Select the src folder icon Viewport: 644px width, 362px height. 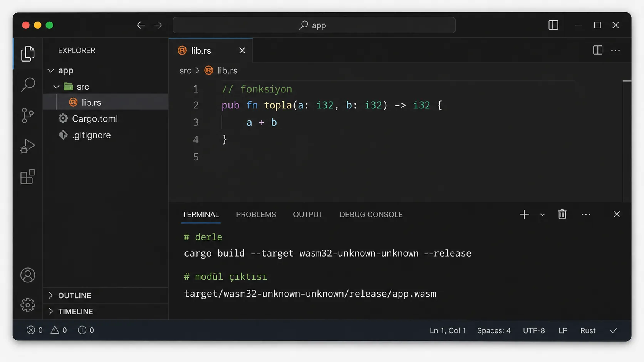(69, 87)
